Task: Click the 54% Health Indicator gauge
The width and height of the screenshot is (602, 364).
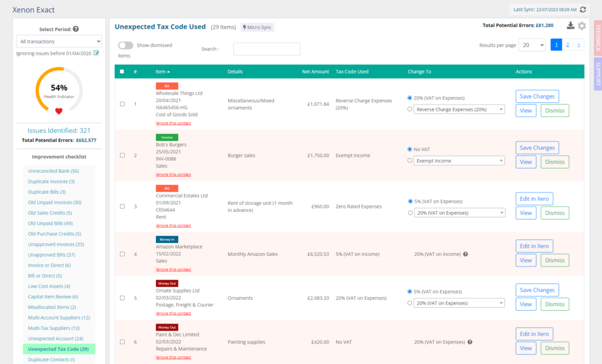Action: tap(59, 91)
